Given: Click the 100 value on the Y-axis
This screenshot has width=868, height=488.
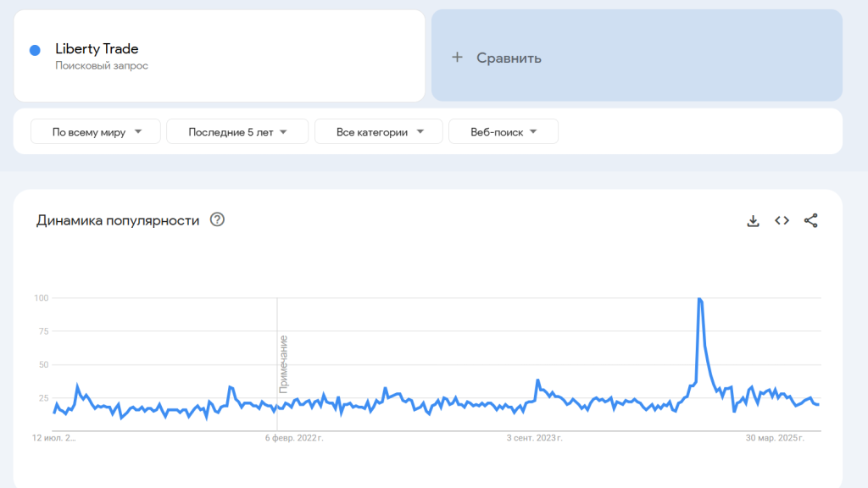Looking at the screenshot, I should 41,298.
